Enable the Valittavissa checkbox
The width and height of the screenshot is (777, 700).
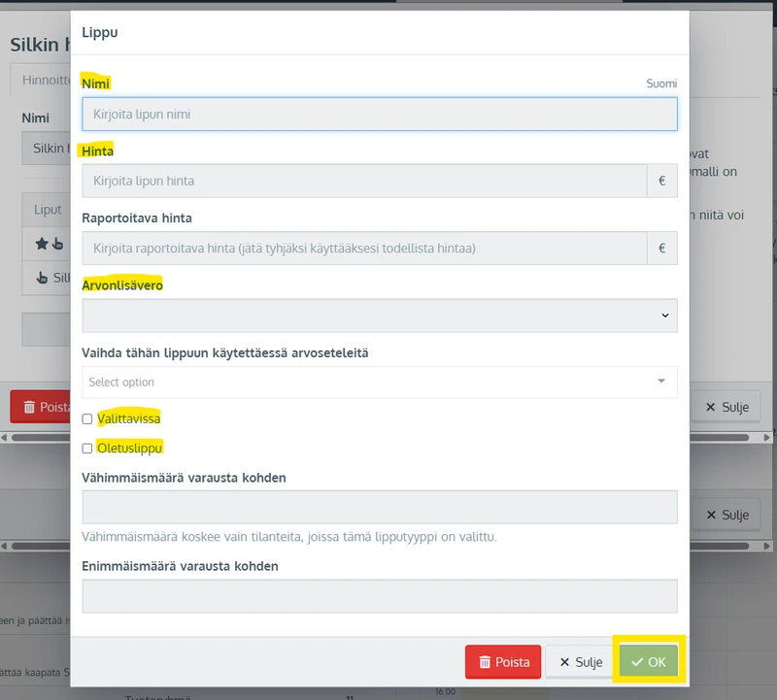click(x=87, y=419)
